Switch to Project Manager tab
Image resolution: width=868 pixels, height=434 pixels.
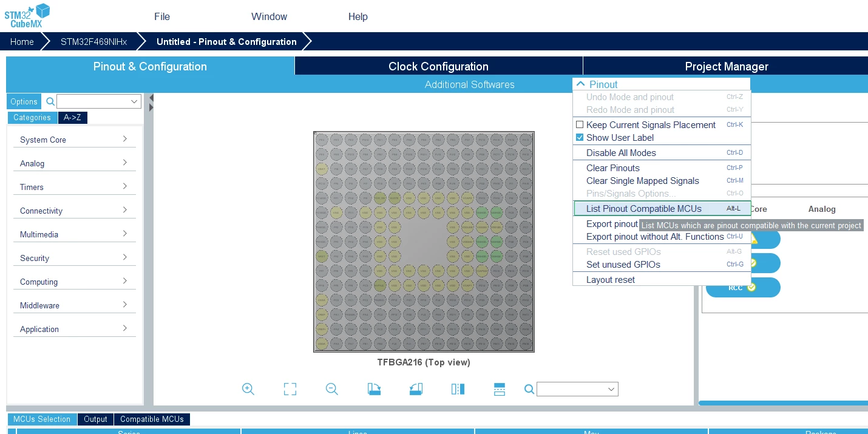pyautogui.click(x=726, y=66)
